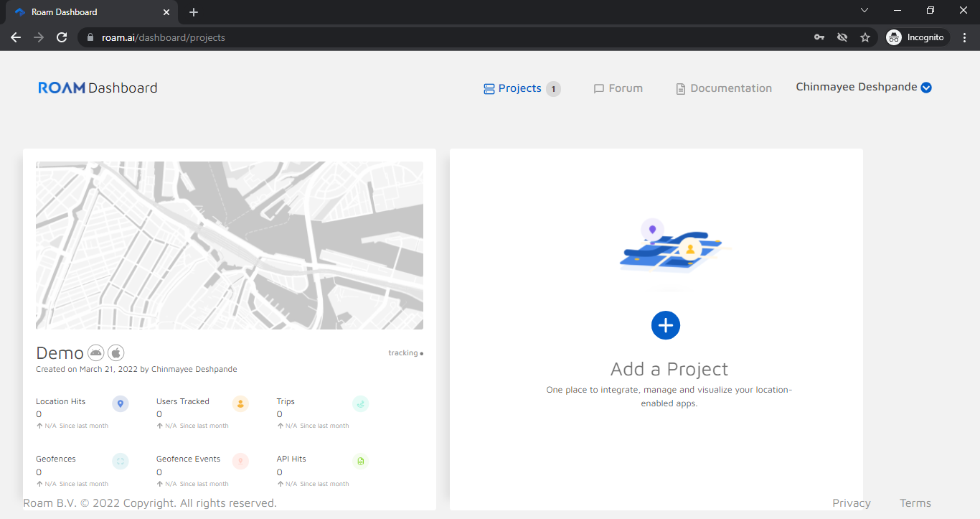Viewport: 980px width, 519px height.
Task: Click the Geofence Events label
Action: [x=189, y=459]
